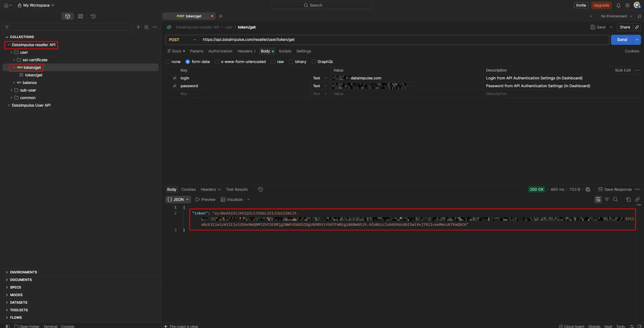Search the response with magnifier icon
Viewport: 644px width, 328px height.
pyautogui.click(x=615, y=199)
